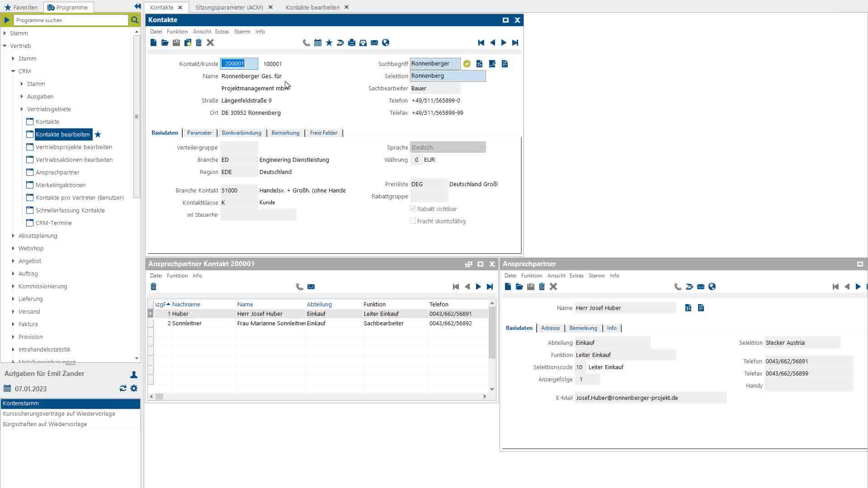868x488 pixels.
Task: Expand the Faktura tree node
Action: tap(13, 324)
